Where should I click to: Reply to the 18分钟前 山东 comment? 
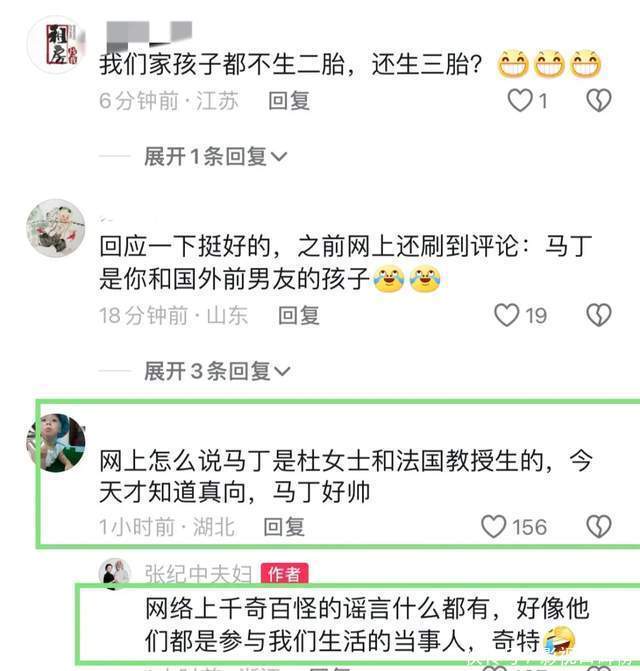[299, 315]
